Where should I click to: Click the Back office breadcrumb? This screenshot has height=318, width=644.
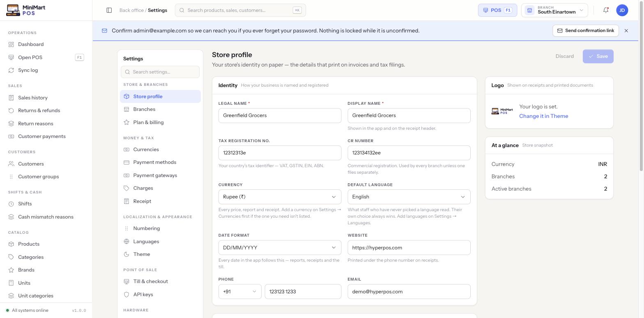(x=131, y=10)
